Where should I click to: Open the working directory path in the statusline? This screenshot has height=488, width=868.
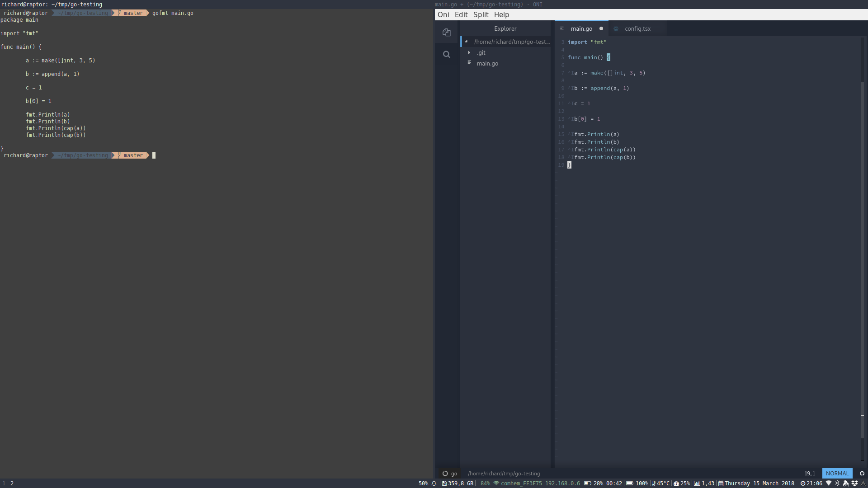[504, 474]
